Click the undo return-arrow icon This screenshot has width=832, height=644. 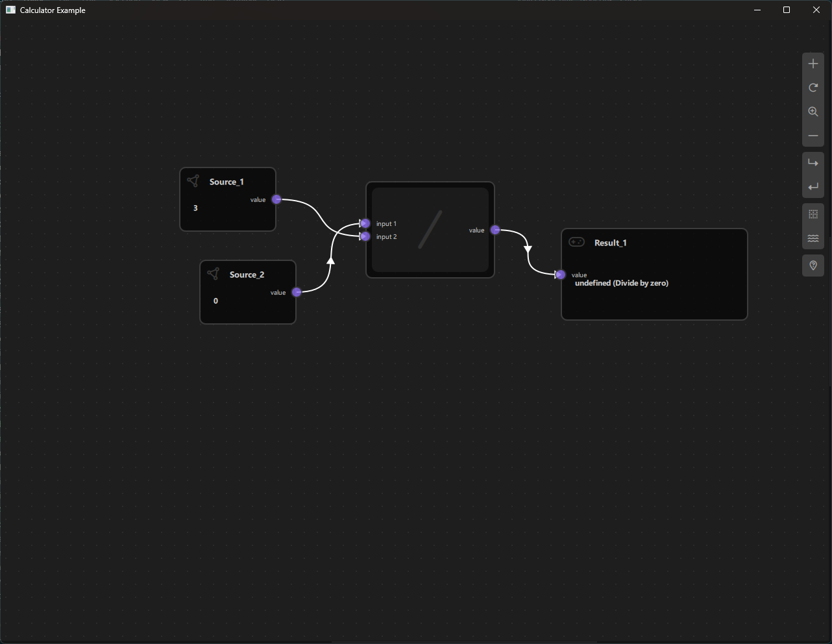point(813,187)
